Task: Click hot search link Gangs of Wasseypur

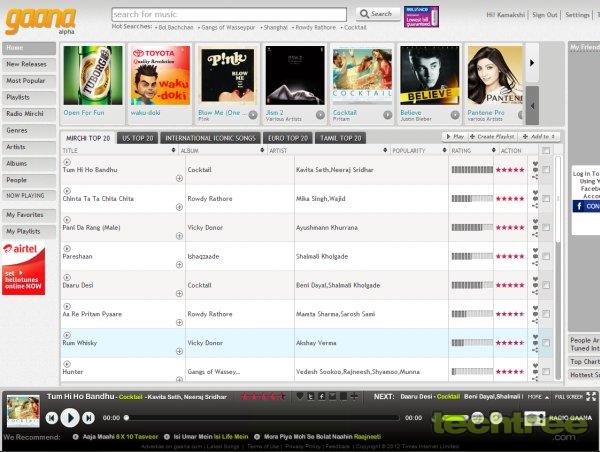Action: (x=228, y=28)
